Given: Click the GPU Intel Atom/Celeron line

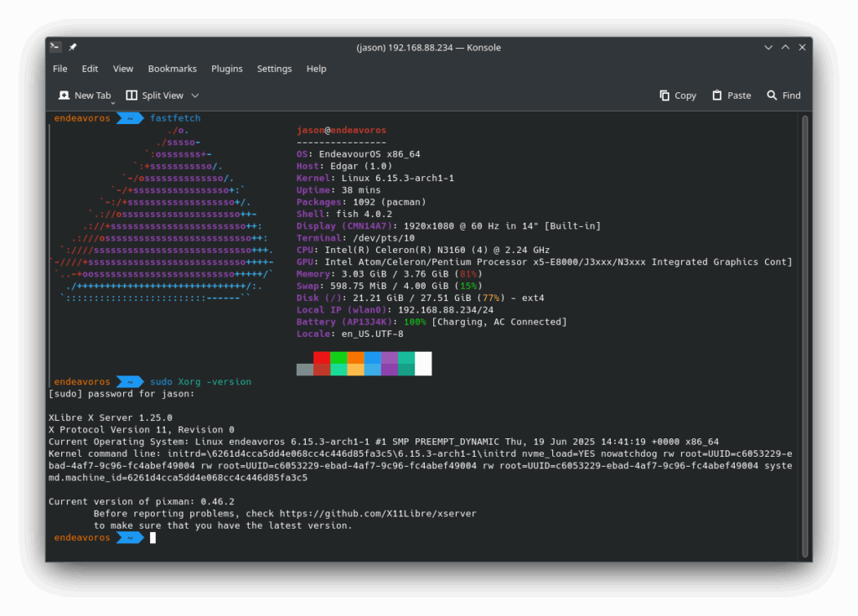Looking at the screenshot, I should [x=545, y=262].
